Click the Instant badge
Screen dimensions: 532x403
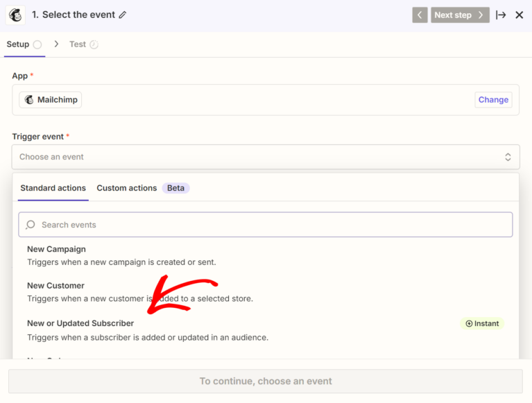click(x=482, y=324)
